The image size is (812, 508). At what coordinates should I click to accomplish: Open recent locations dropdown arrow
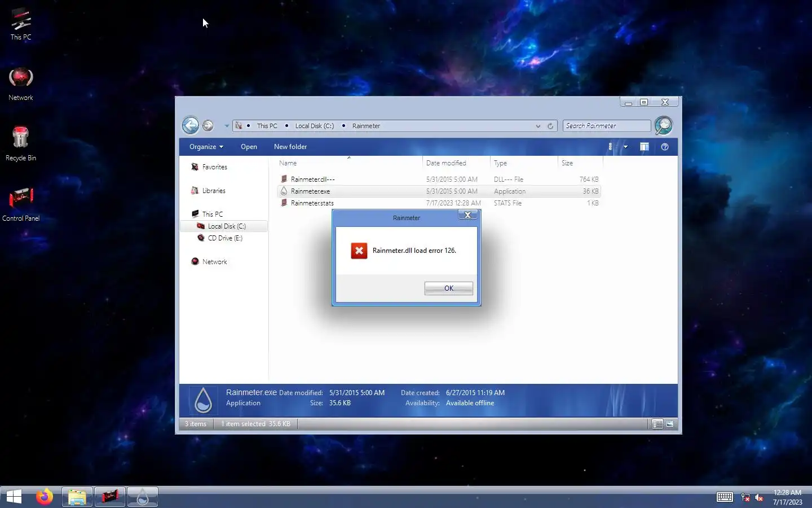point(227,126)
